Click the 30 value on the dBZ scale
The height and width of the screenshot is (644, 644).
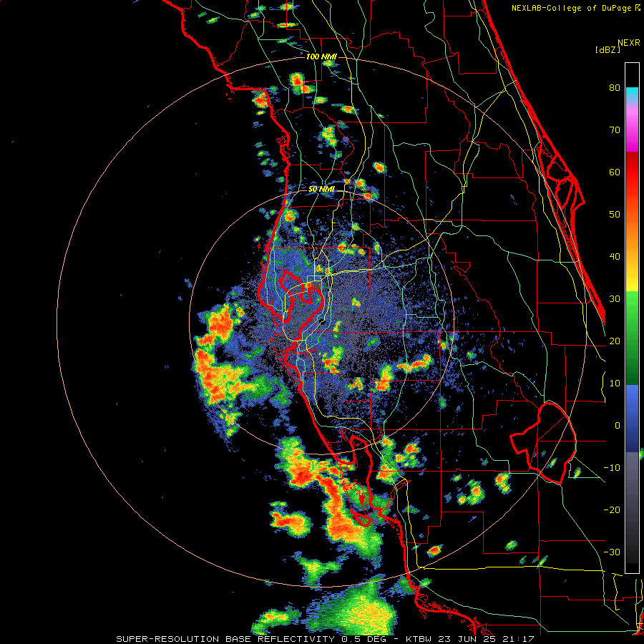click(x=615, y=299)
